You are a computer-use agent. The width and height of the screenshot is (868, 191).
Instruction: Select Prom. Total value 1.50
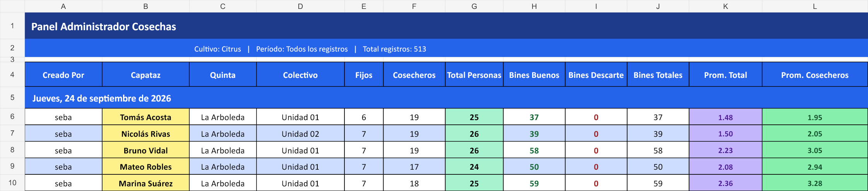pos(726,134)
